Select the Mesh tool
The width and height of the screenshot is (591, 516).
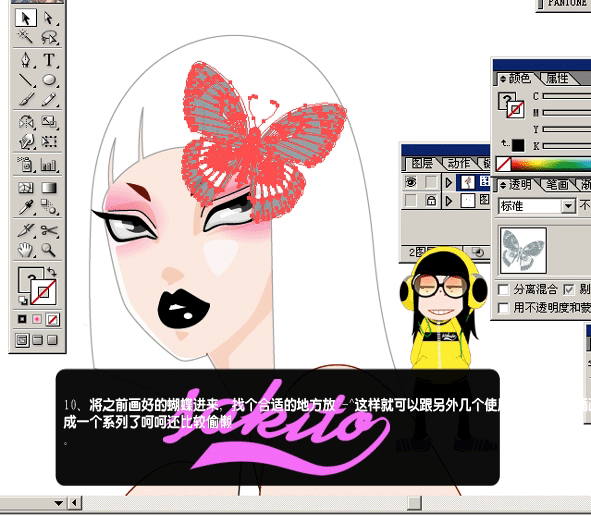26,187
